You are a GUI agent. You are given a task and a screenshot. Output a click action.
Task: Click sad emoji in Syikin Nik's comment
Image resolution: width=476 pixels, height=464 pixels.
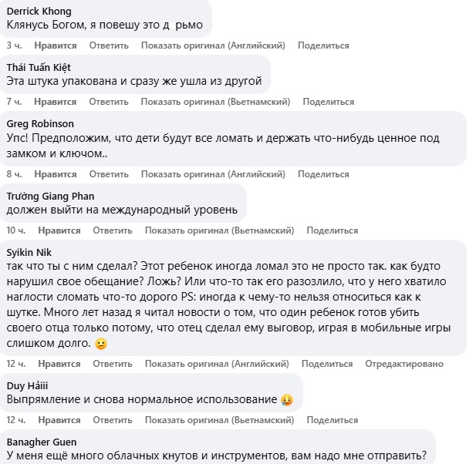(x=100, y=344)
